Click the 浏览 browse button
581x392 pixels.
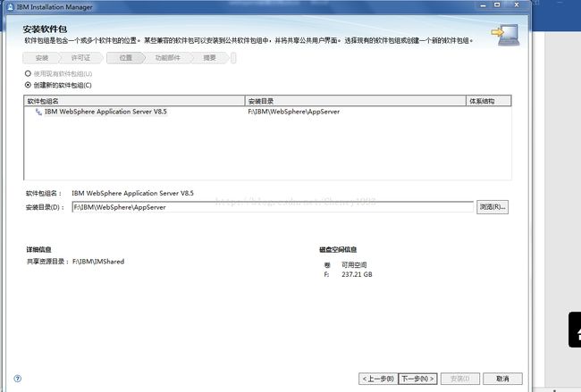coord(493,207)
